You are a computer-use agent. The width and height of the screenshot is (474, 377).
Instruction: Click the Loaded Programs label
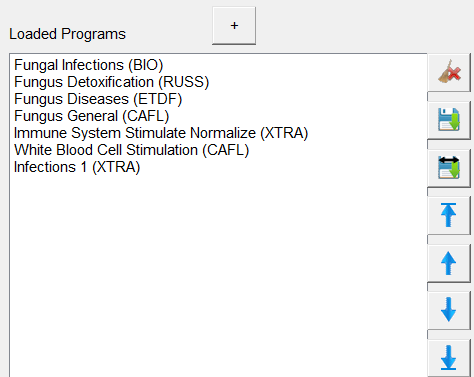(x=67, y=34)
